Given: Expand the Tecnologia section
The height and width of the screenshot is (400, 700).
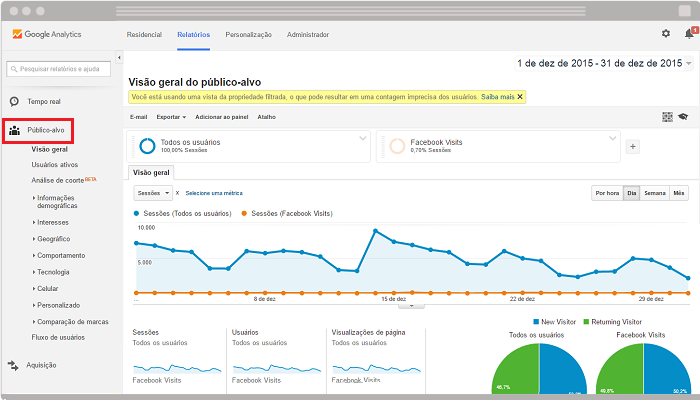Looking at the screenshot, I should pyautogui.click(x=51, y=272).
